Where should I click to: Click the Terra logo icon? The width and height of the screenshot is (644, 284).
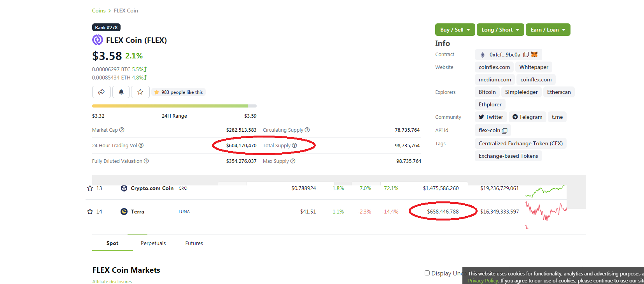[x=124, y=212]
